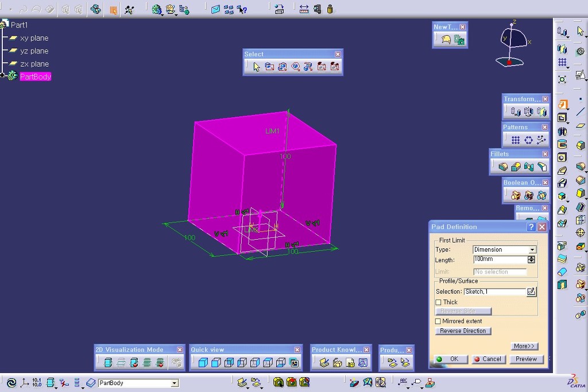Click the sketch edit icon beside Selection field
The height and width of the screenshot is (392, 588).
click(531, 291)
